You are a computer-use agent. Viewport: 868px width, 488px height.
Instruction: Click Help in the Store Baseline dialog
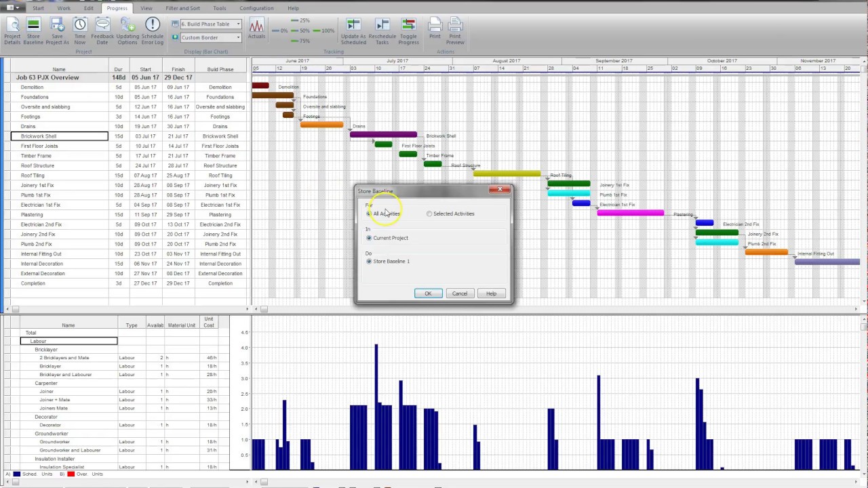[491, 293]
